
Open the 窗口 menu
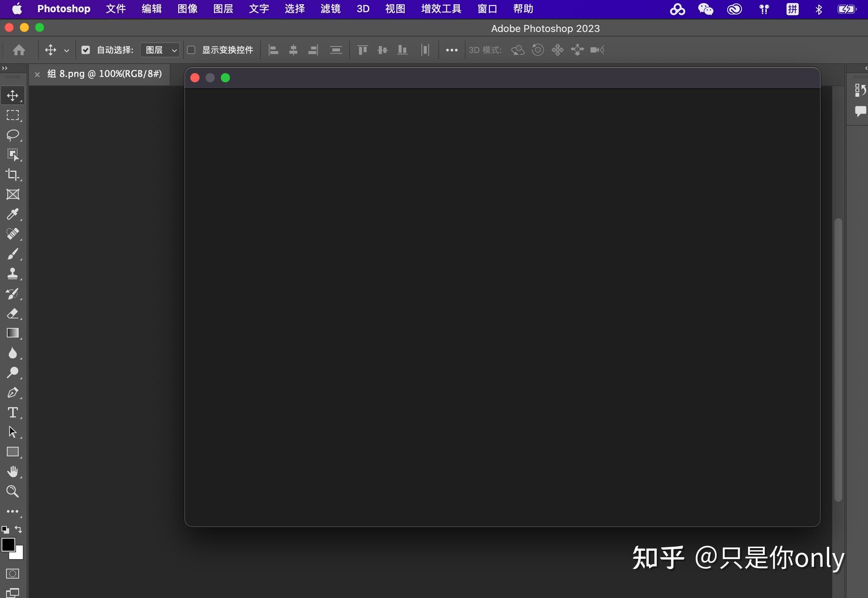487,8
